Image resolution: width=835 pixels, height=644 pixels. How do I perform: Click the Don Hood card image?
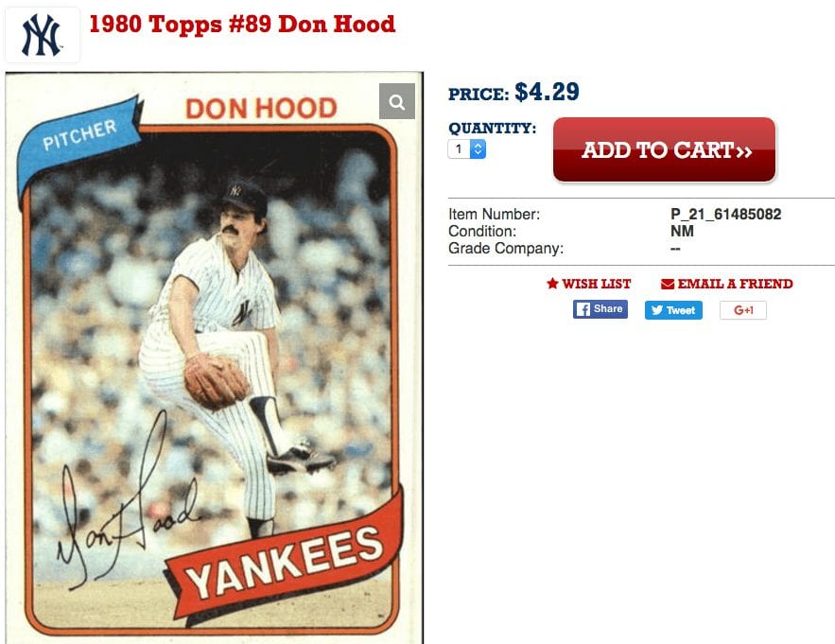click(214, 358)
